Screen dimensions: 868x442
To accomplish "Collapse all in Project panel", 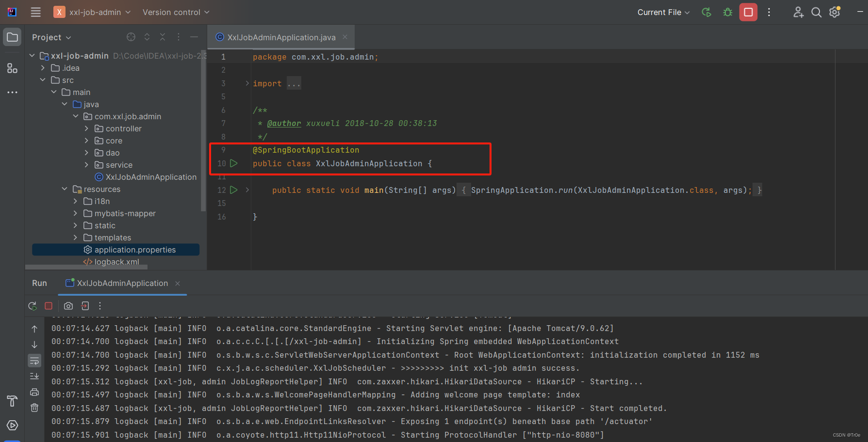I will 163,37.
